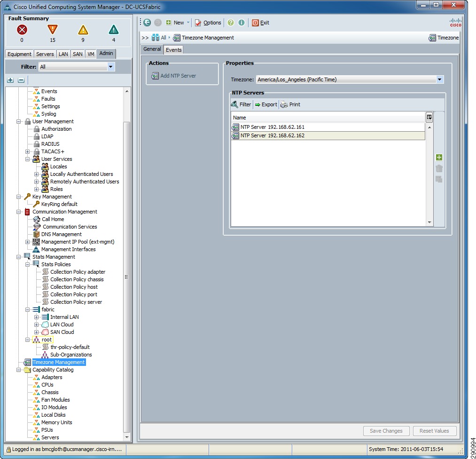Collapse the User Management node
Viewport: 476px width, 459px height.
[18, 121]
